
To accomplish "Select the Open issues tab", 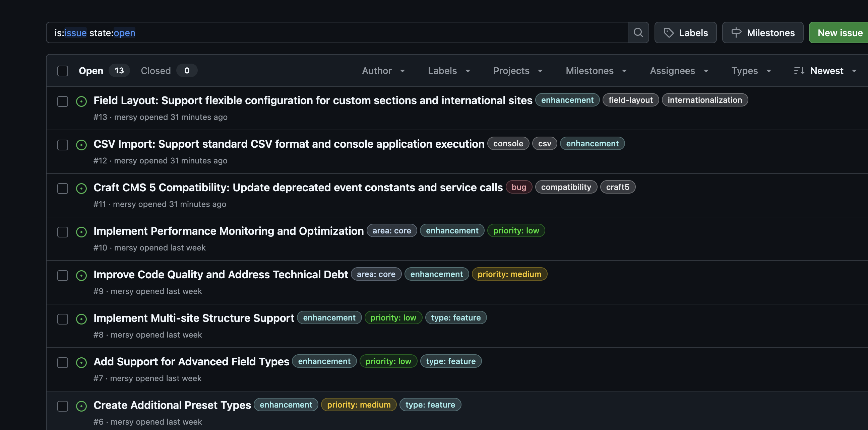I will click(91, 71).
